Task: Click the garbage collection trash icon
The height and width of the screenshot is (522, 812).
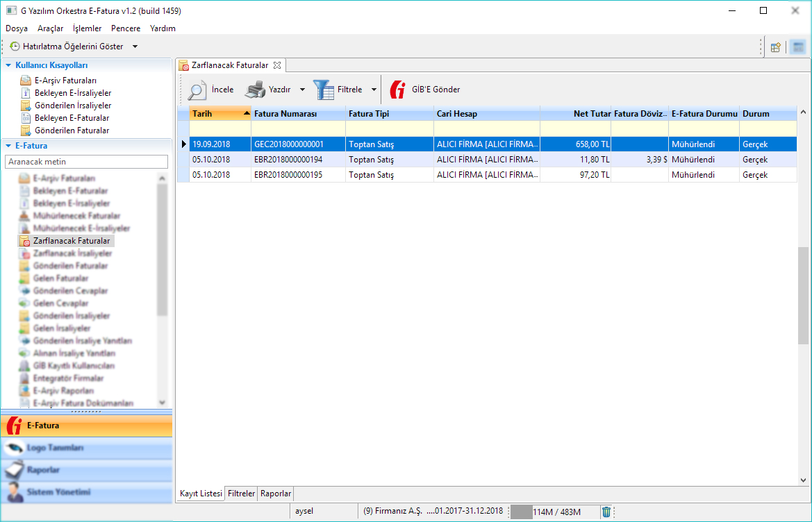Action: click(606, 512)
